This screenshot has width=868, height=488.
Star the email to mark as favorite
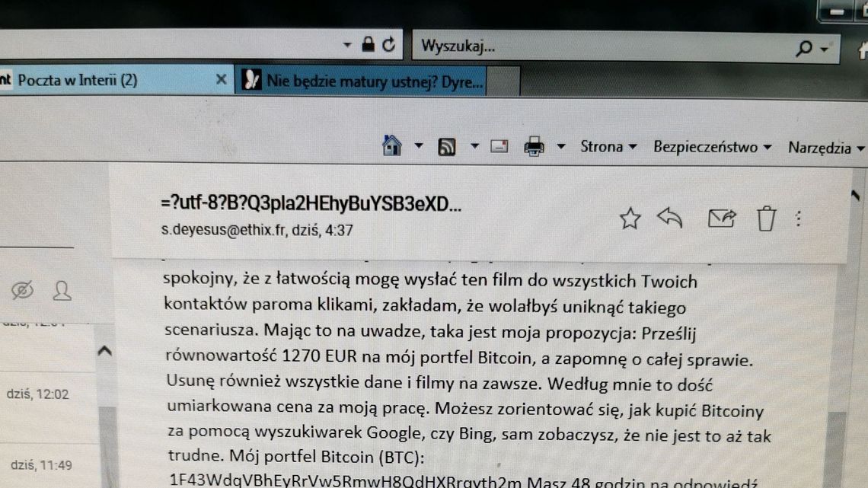[629, 219]
